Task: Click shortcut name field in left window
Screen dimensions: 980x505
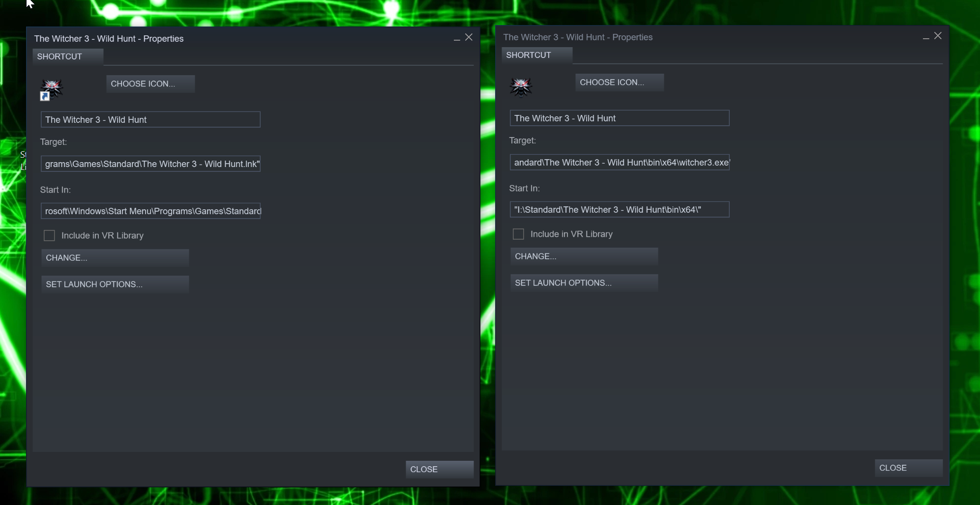Action: [x=150, y=119]
